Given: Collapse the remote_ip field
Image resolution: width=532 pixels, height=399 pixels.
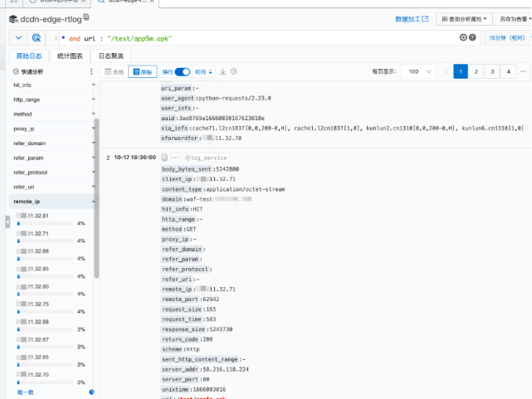Looking at the screenshot, I should 92,202.
